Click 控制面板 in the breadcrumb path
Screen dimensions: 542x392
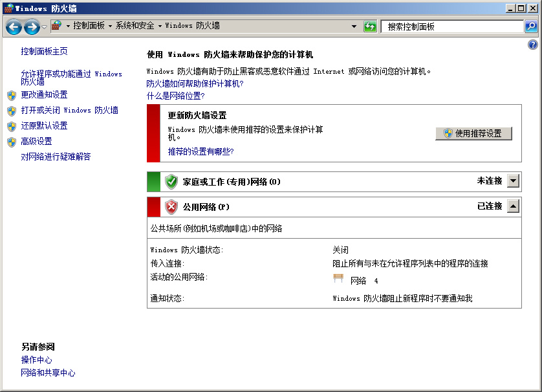89,26
